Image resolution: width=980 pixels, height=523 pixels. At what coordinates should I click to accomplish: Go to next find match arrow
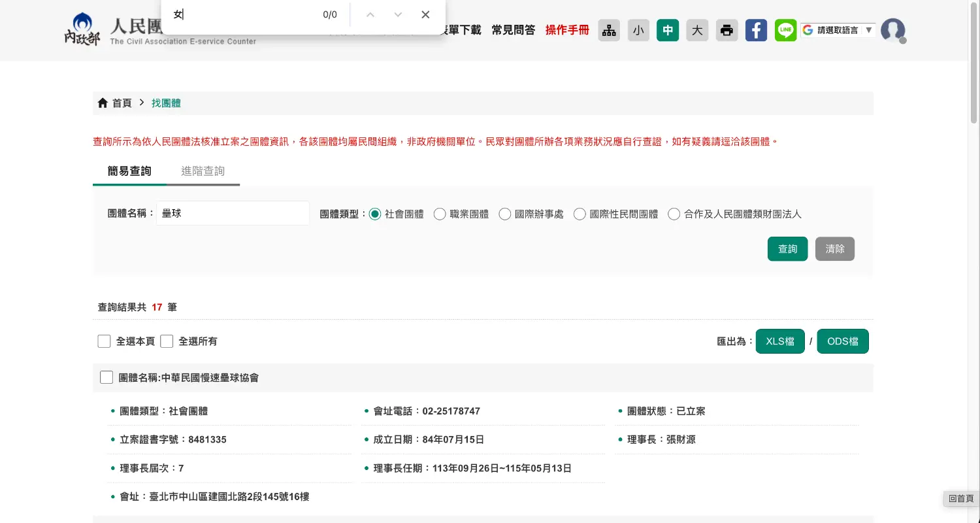coord(398,15)
